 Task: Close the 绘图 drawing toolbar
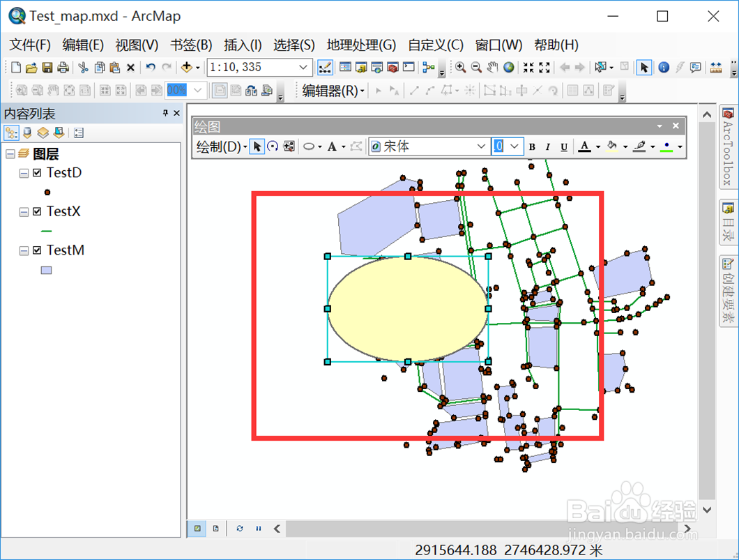(x=676, y=126)
